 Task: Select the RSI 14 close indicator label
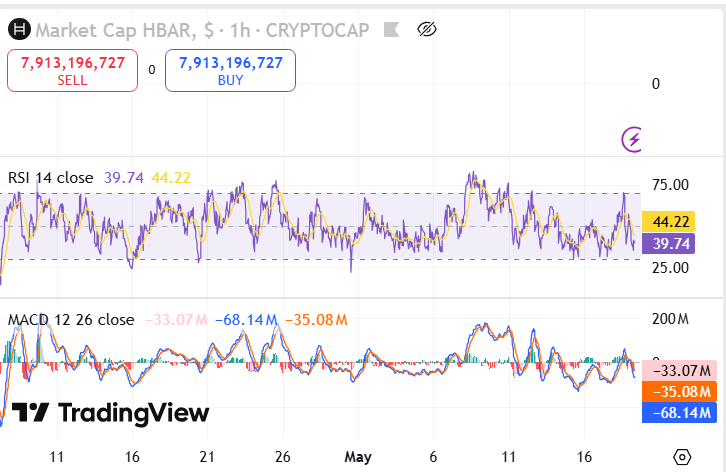50,178
